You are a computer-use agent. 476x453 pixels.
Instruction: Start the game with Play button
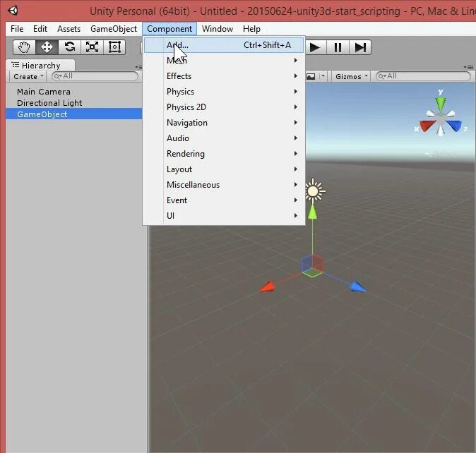click(x=315, y=47)
